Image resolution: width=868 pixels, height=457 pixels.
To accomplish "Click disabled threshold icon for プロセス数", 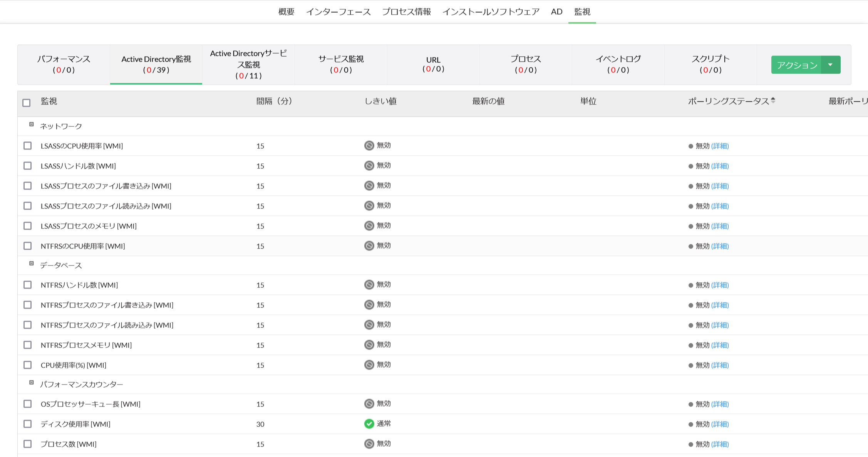I will tap(369, 444).
